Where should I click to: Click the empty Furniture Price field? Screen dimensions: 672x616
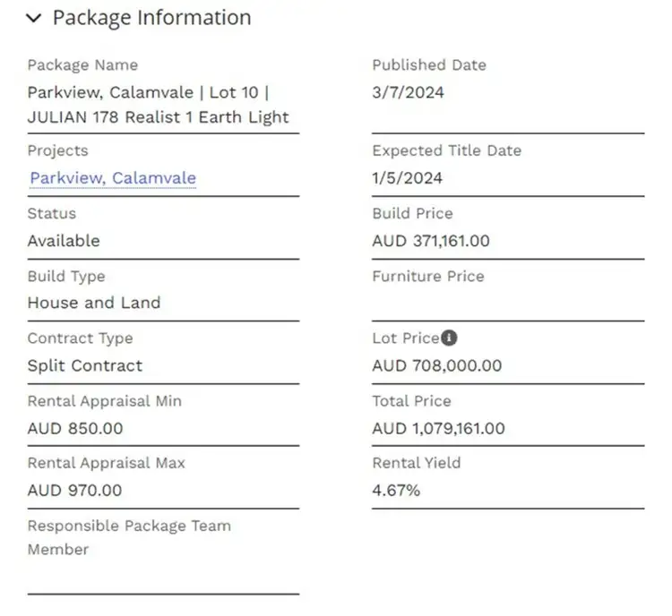pyautogui.click(x=507, y=304)
